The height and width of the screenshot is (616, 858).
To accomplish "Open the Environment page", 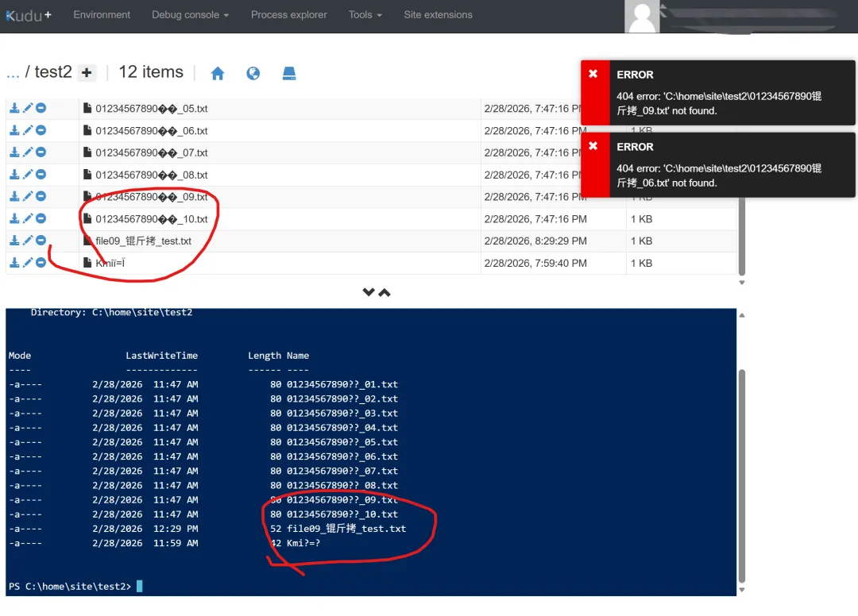I will (102, 15).
